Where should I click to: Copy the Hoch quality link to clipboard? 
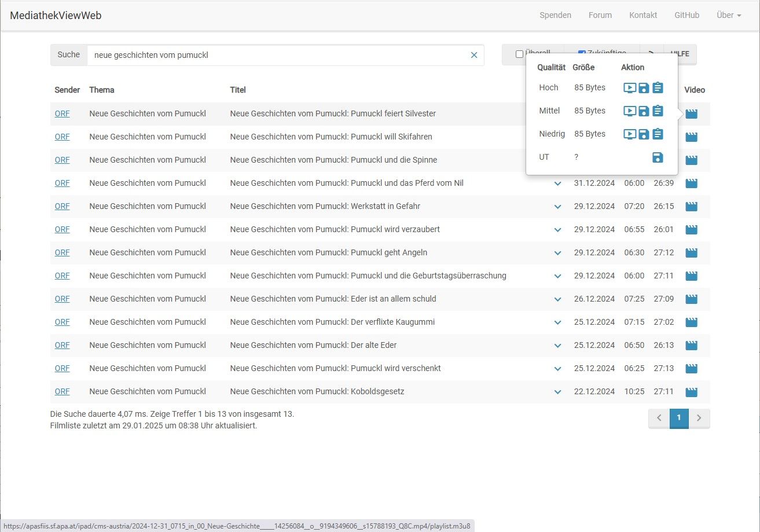point(658,88)
